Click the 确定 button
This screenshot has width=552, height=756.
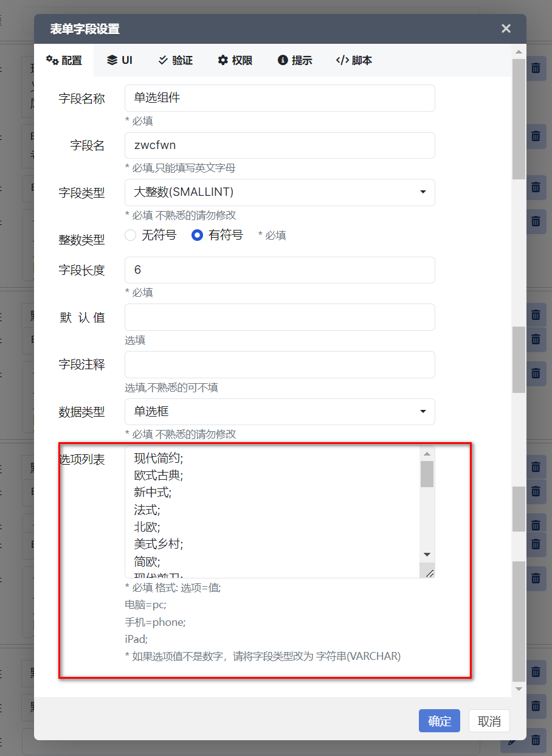tap(439, 721)
